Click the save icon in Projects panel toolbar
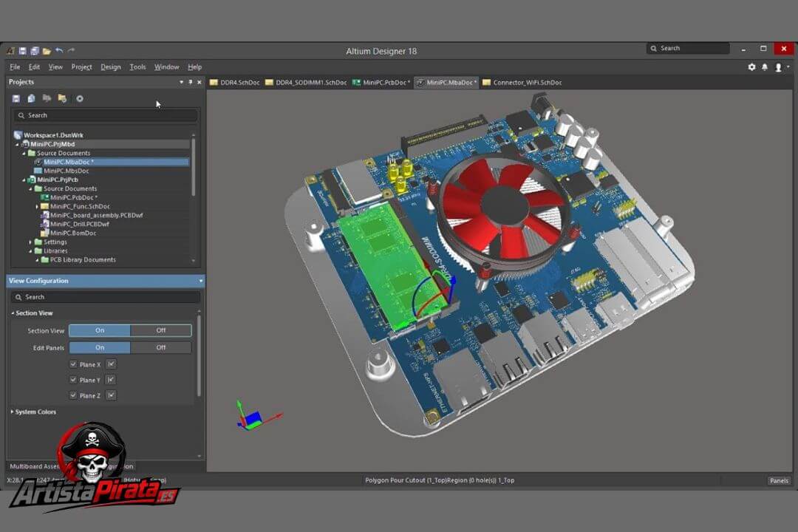Screen dimensions: 798x532 pyautogui.click(x=16, y=98)
